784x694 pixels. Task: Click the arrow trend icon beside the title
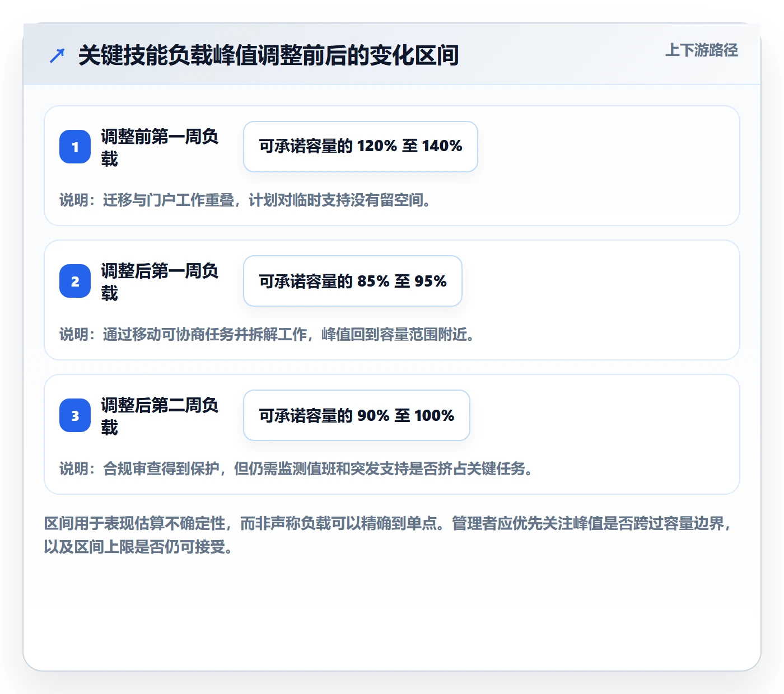click(x=57, y=55)
